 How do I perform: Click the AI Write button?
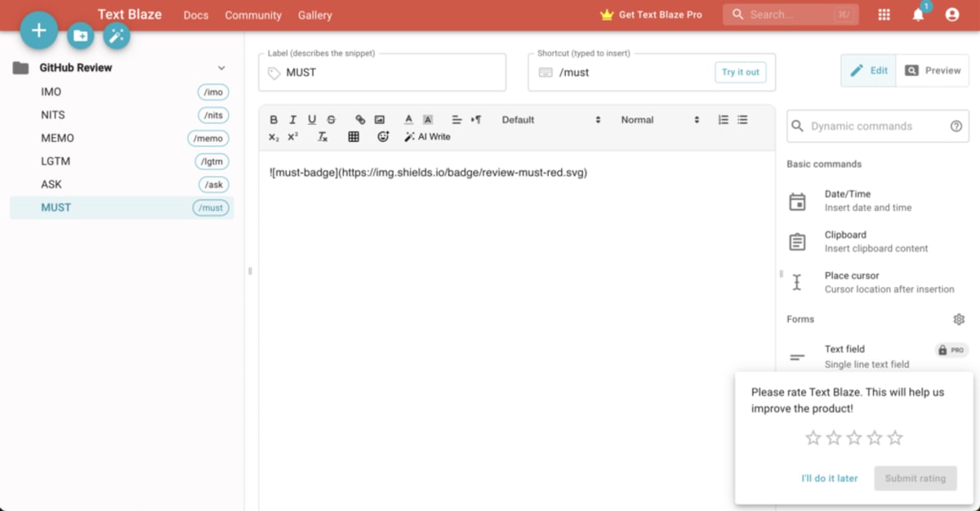point(428,137)
